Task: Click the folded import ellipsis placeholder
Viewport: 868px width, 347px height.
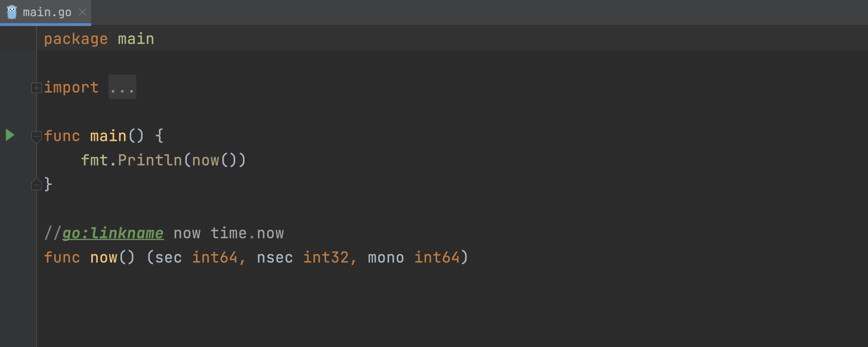Action: [122, 87]
